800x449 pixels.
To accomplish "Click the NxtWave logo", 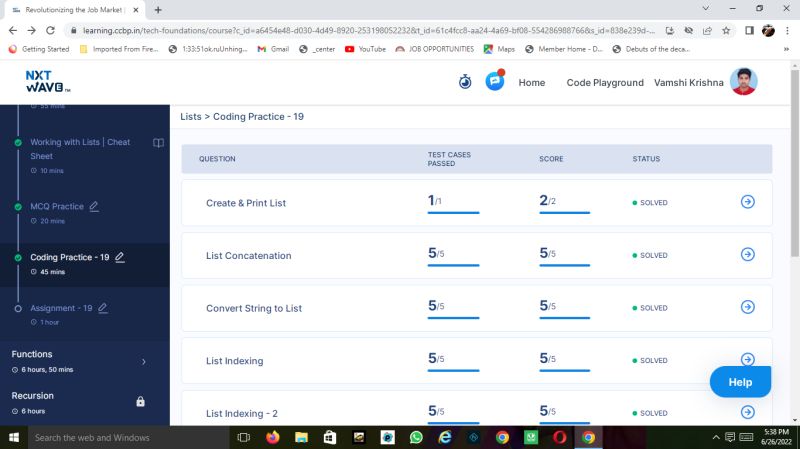I will tap(41, 82).
